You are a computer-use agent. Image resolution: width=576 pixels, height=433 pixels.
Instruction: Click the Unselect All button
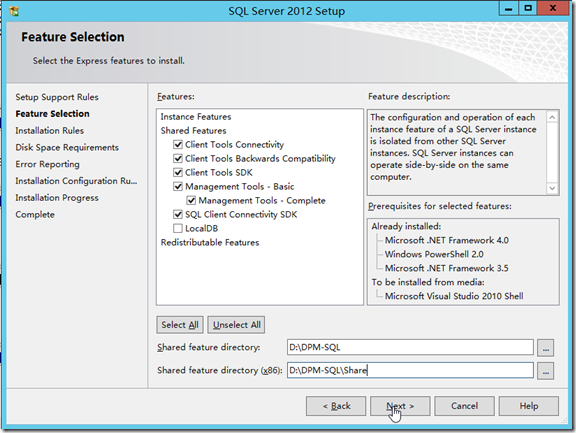point(236,325)
